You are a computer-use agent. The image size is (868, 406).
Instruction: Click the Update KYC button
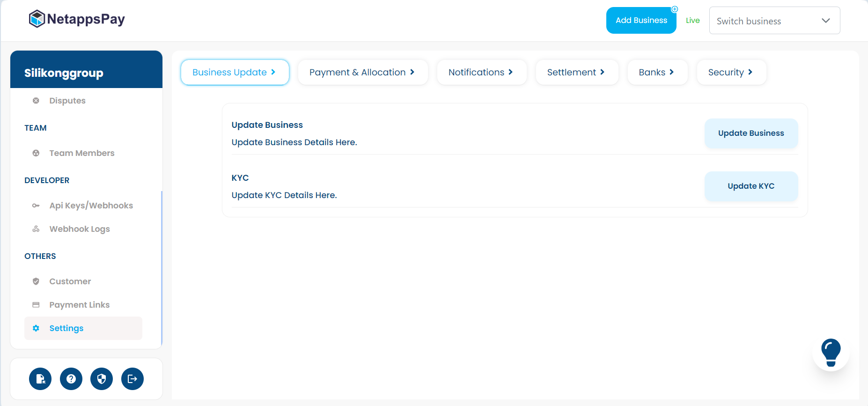pos(751,186)
